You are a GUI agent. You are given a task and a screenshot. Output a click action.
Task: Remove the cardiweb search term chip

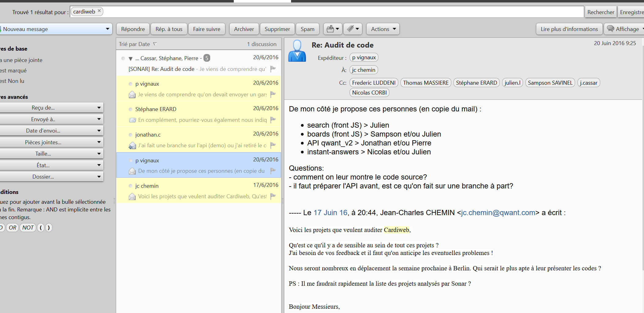(x=99, y=11)
